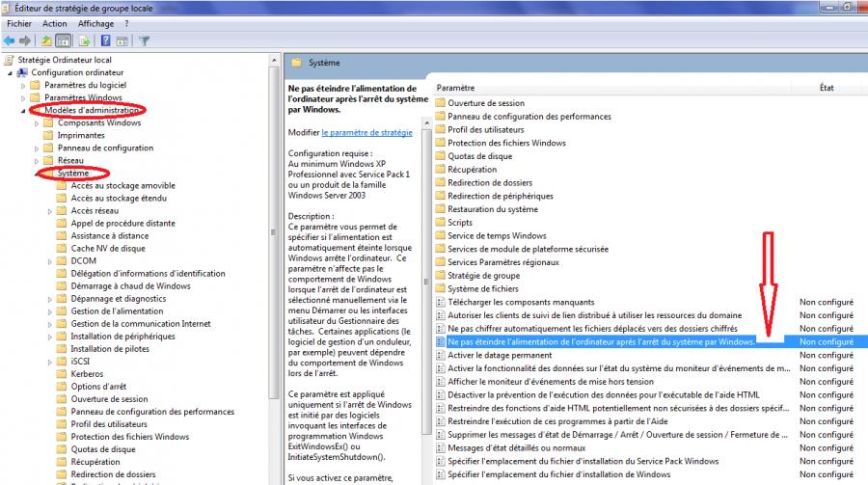The height and width of the screenshot is (485, 868).
Task: Click the filter funnel icon
Action: (x=144, y=40)
